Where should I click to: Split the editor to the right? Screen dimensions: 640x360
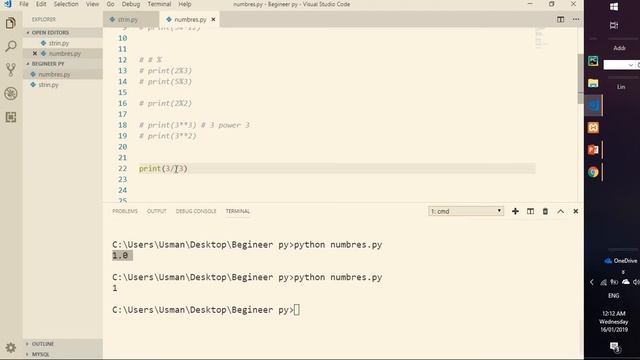pyautogui.click(x=560, y=19)
